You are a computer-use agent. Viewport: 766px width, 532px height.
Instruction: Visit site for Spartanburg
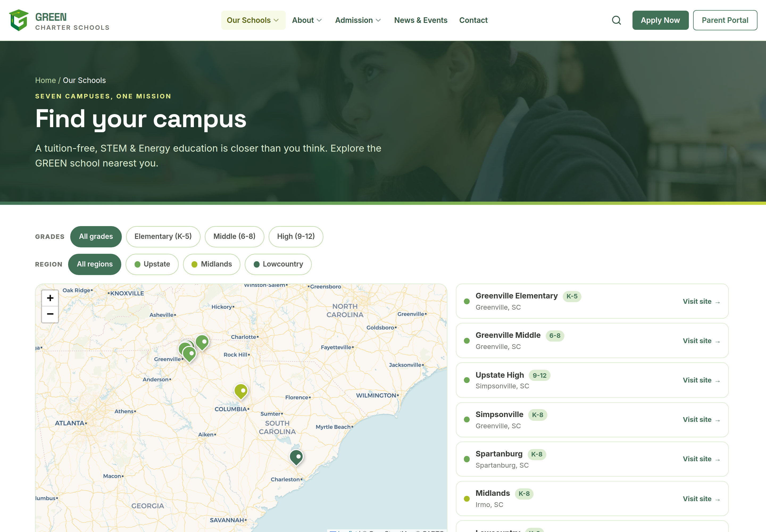701,459
